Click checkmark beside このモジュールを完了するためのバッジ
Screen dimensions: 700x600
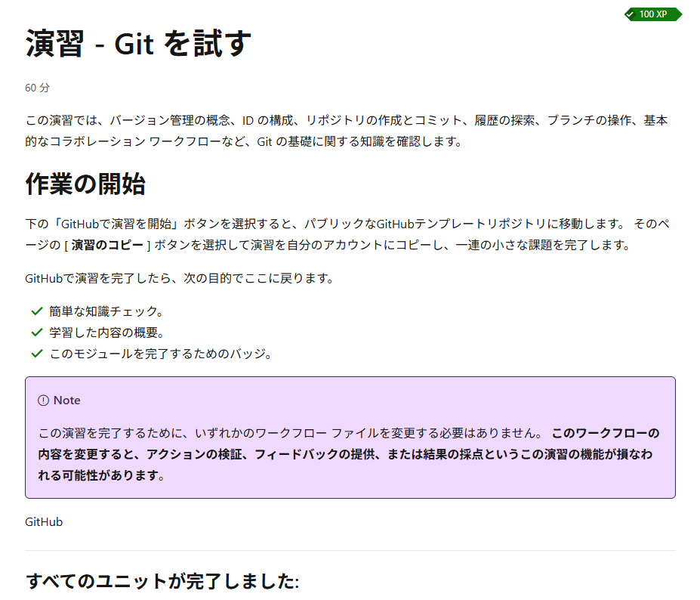[37, 354]
